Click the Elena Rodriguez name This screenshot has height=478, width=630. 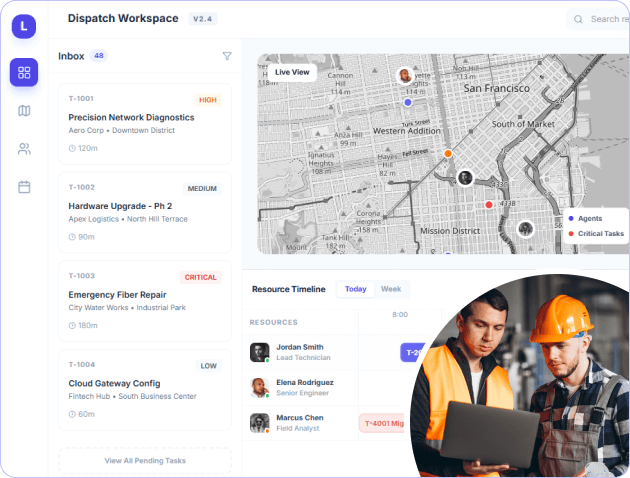[x=305, y=382]
